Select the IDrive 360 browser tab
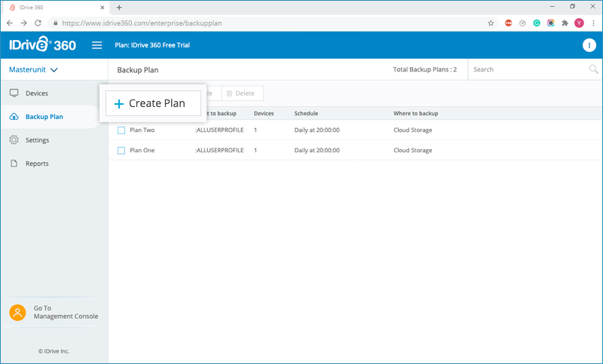Viewport: 603px width, 364px height. pos(56,8)
